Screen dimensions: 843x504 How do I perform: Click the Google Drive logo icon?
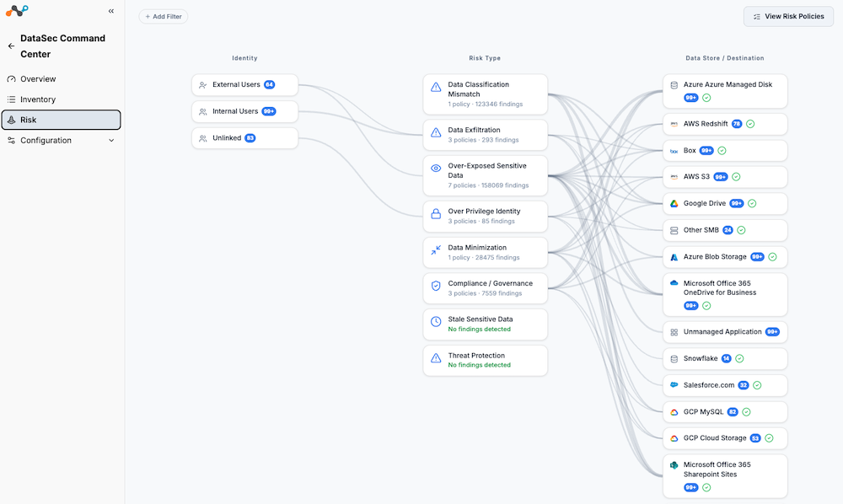click(674, 204)
